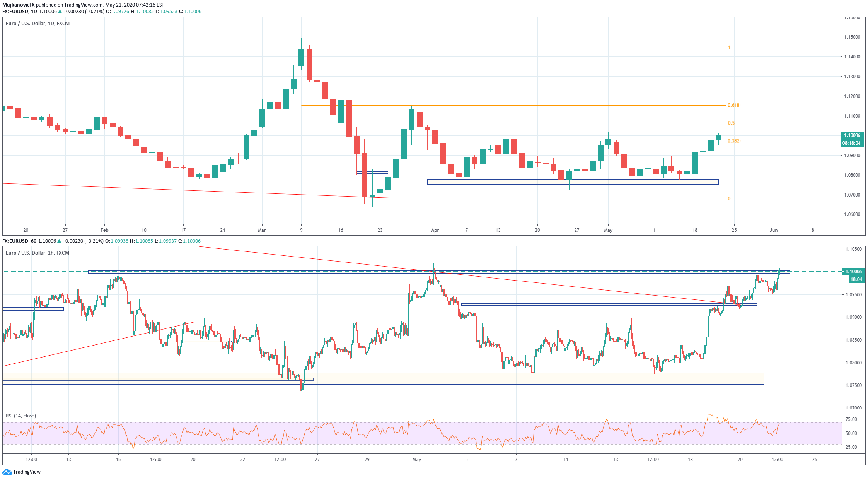Click green up-arrow in hourly chart header
Image resolution: width=868 pixels, height=479 pixels.
click(59, 241)
